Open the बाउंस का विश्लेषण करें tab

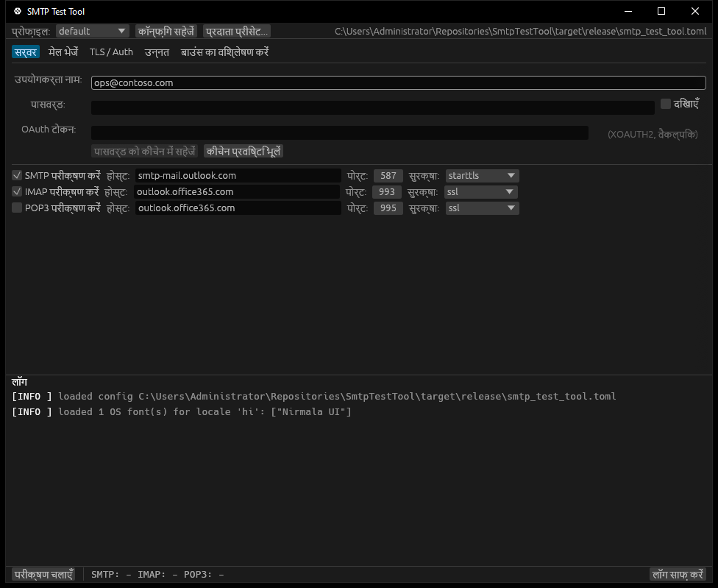(x=224, y=52)
